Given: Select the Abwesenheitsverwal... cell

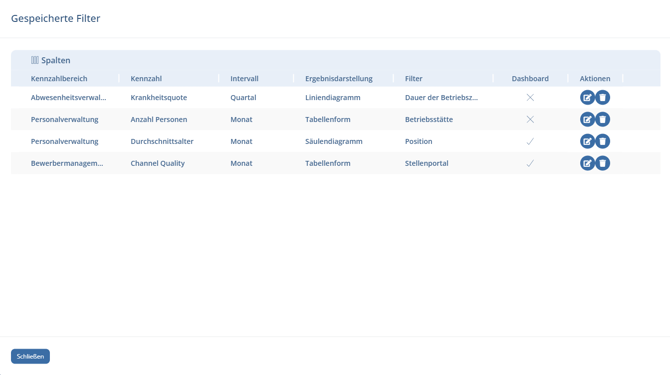Looking at the screenshot, I should click(68, 97).
